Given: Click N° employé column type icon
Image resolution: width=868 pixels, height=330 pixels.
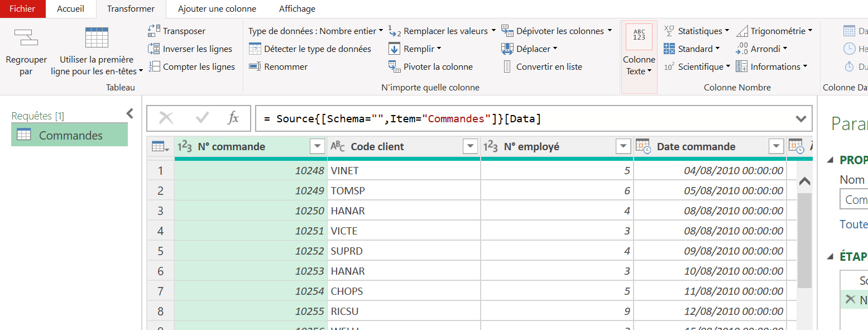Looking at the screenshot, I should pyautogui.click(x=491, y=146).
